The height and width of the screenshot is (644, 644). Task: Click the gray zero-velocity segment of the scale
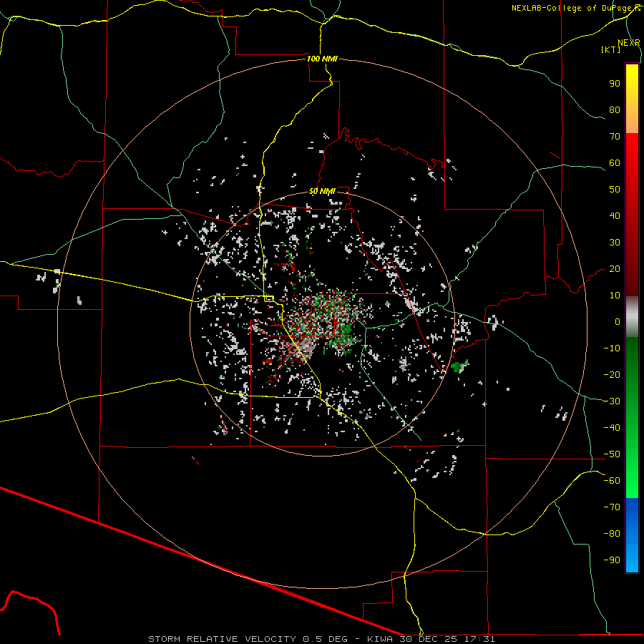point(632,316)
